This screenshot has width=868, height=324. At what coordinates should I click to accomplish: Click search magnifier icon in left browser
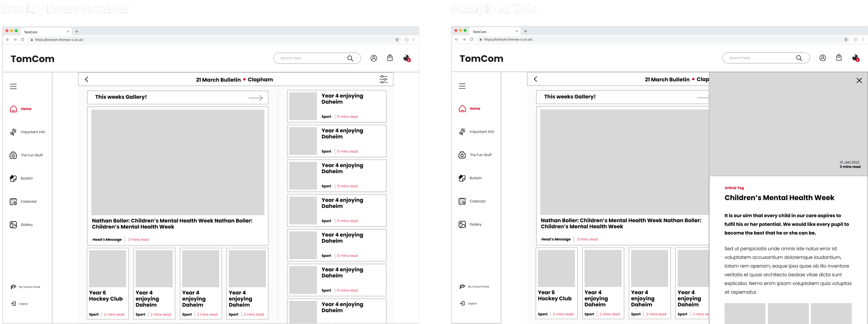[x=350, y=58]
